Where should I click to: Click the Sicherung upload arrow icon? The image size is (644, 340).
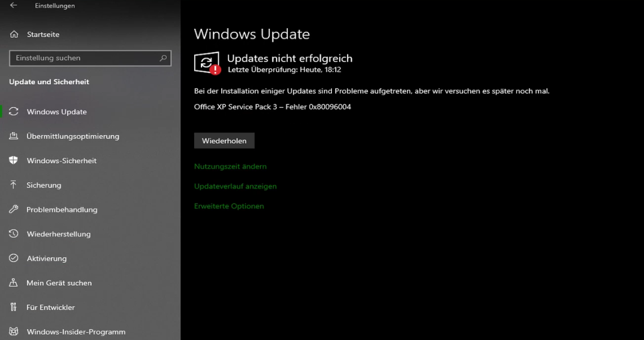point(14,185)
